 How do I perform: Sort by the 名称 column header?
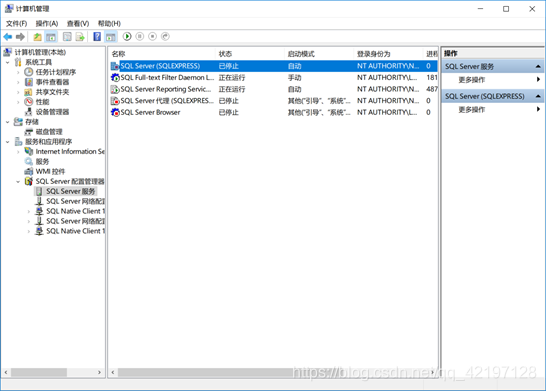tap(162, 54)
